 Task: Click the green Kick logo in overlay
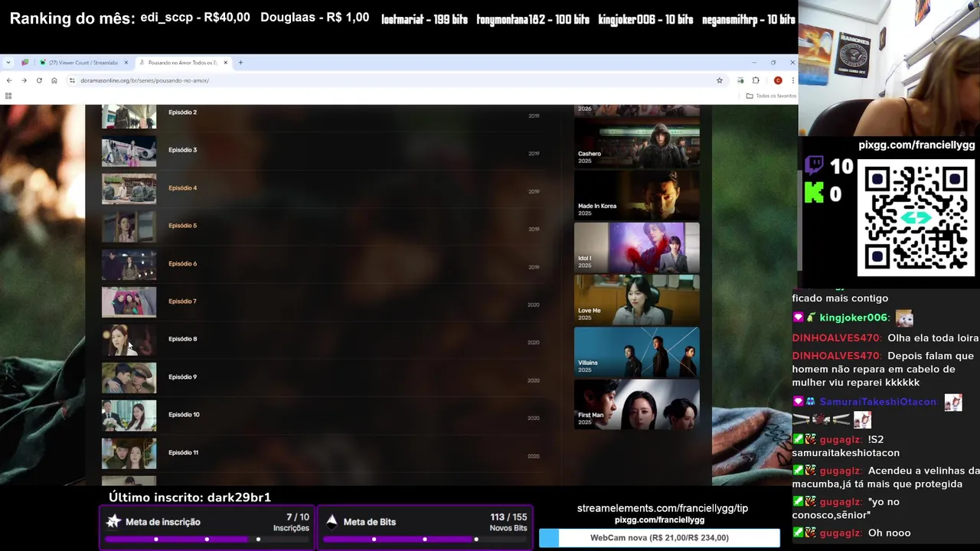click(815, 193)
